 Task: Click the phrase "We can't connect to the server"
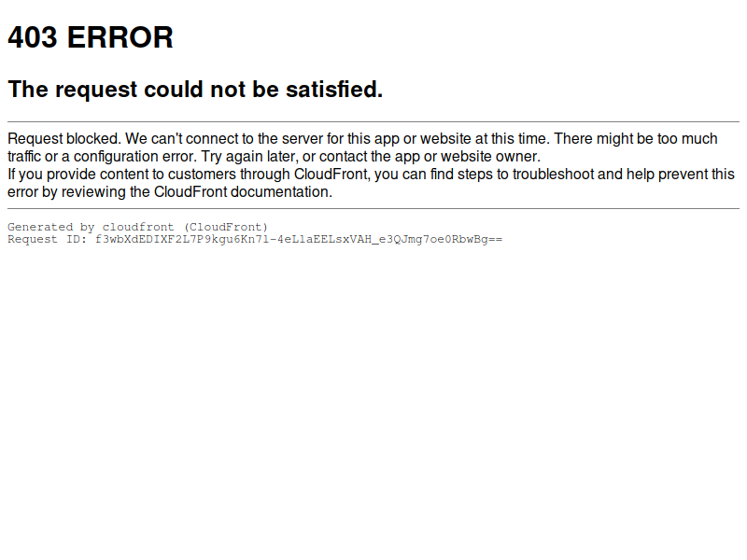point(224,138)
